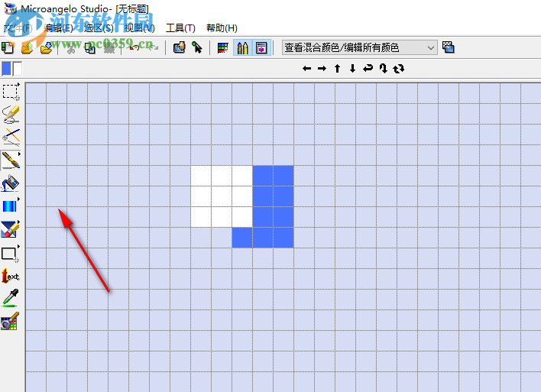Toggle the preview window icon
The width and height of the screenshot is (541, 392).
[261, 47]
